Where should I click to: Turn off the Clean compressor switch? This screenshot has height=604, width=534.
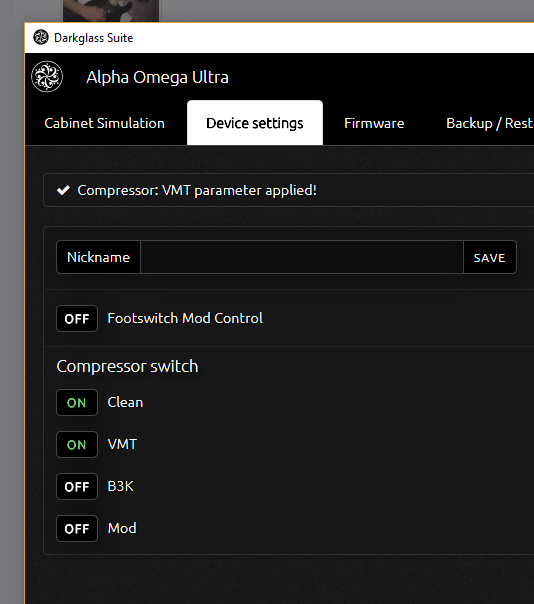coord(77,403)
